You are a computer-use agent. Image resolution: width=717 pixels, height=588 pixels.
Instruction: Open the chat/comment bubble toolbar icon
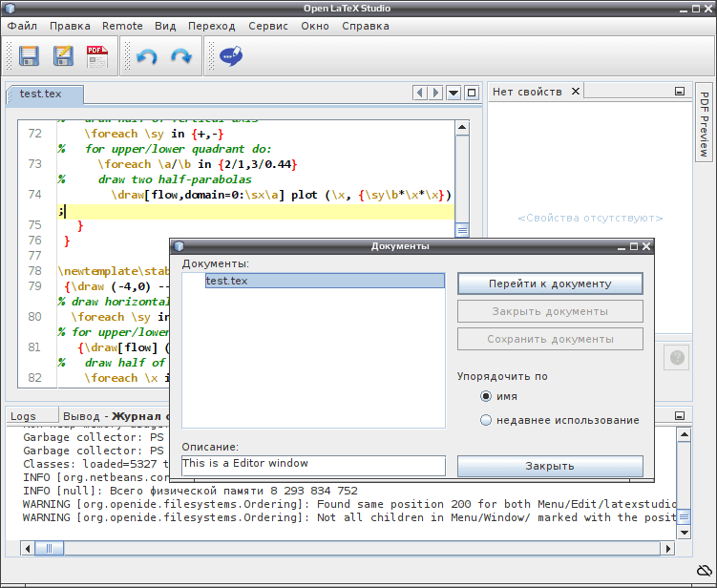tap(231, 56)
